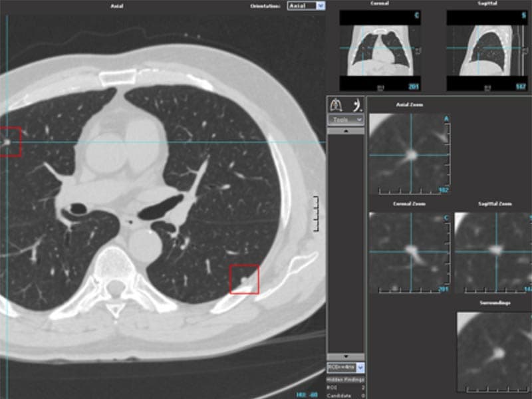
Task: Click the ROI count row
Action: (345, 387)
